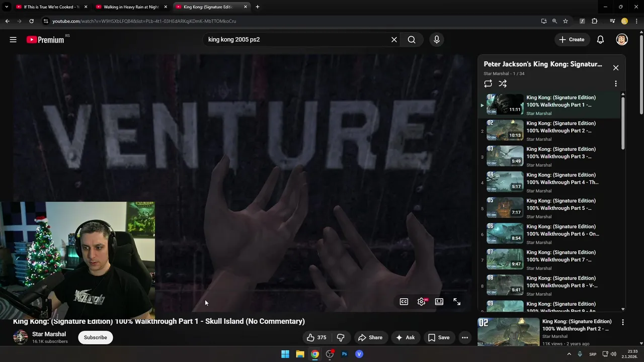Save video to a playlist
This screenshot has height=362, width=644.
(439, 337)
